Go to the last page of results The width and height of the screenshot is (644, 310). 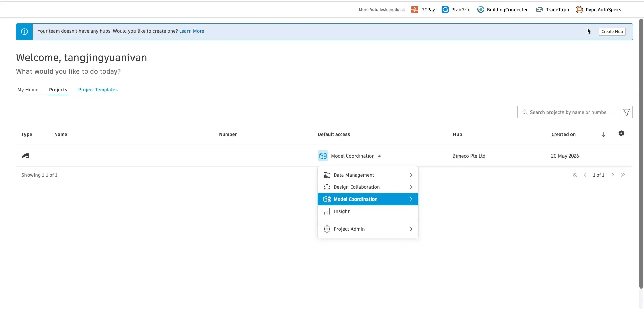623,175
